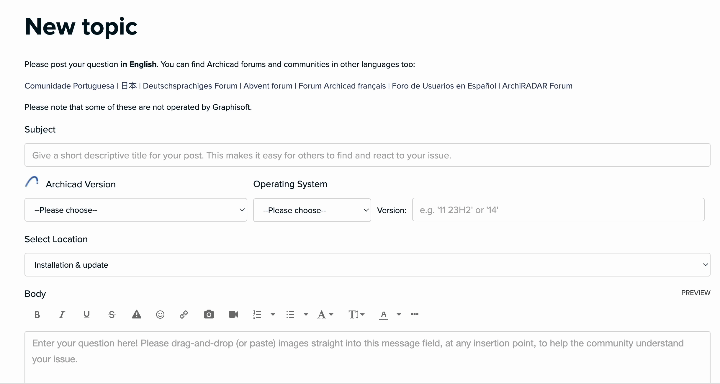Open the emoji picker

click(x=160, y=315)
